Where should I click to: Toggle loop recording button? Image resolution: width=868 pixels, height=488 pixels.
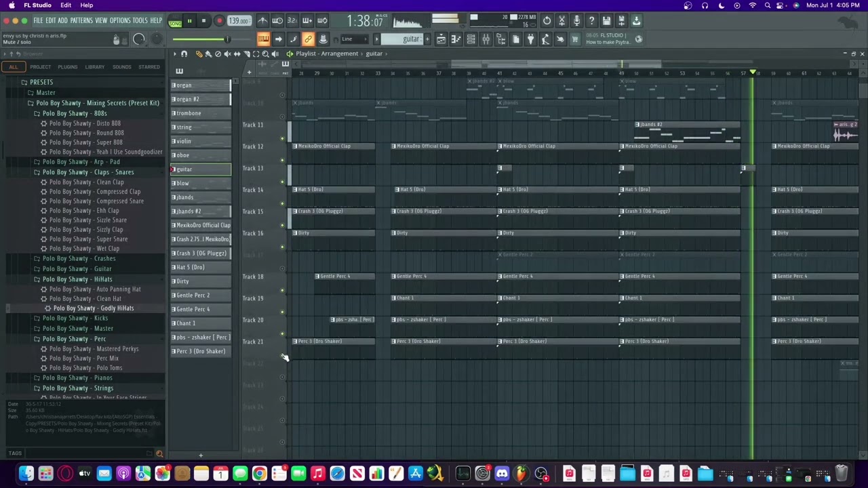pyautogui.click(x=322, y=21)
